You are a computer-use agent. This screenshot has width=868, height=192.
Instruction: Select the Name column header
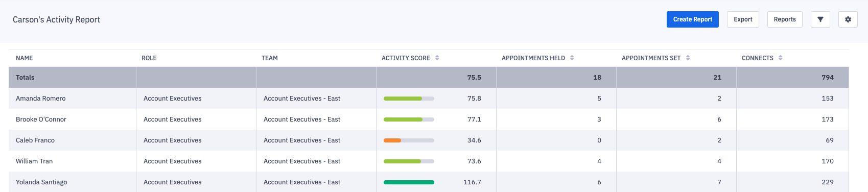(25, 58)
